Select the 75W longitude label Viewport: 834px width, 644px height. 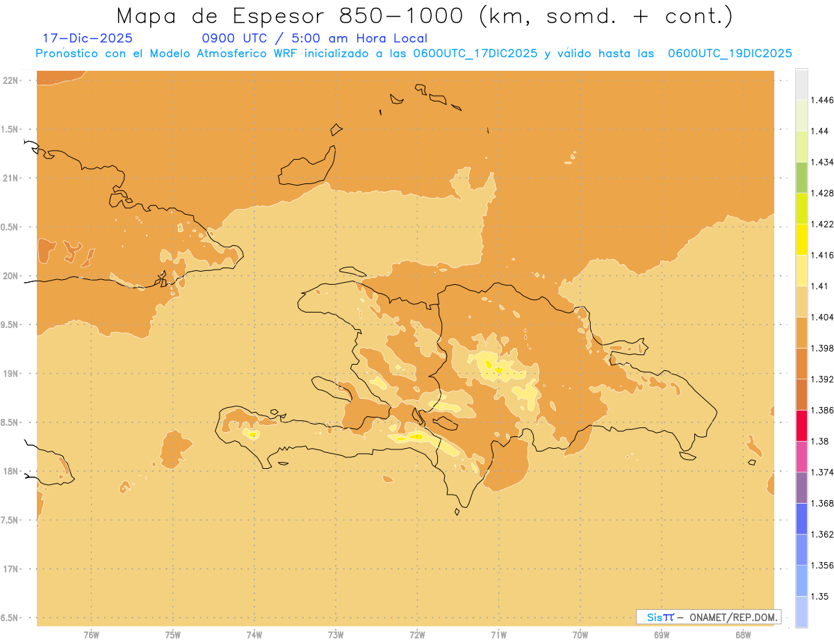(x=173, y=635)
